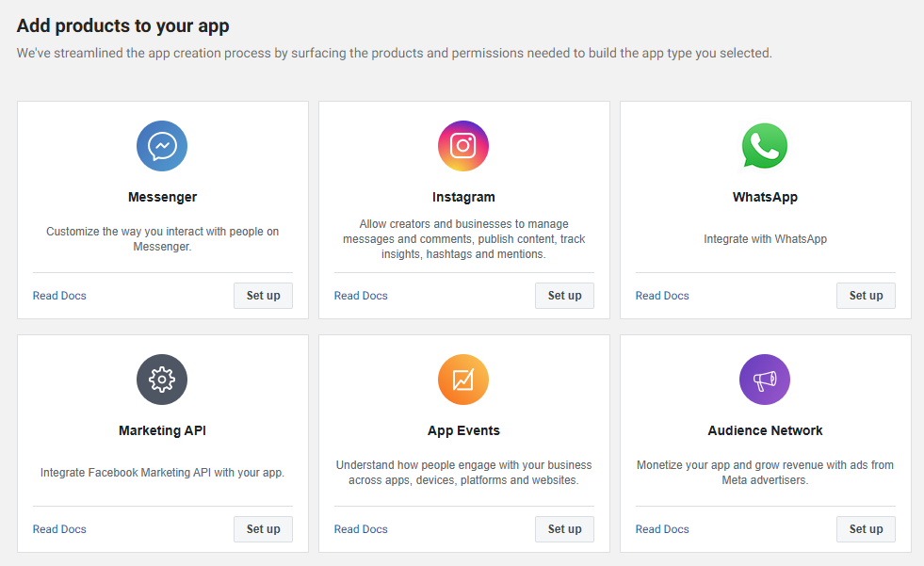The height and width of the screenshot is (566, 924).
Task: Open Read Docs link for WhatsApp
Action: click(662, 296)
